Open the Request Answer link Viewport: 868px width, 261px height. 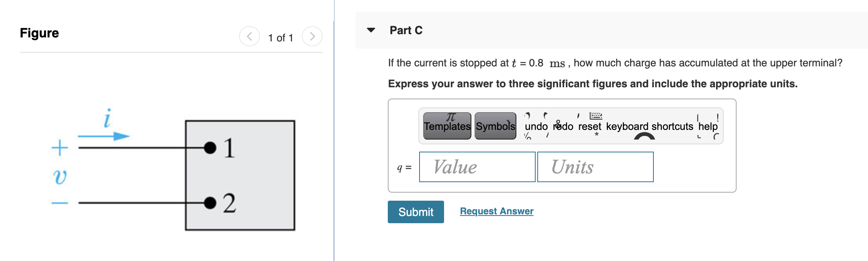tap(496, 211)
